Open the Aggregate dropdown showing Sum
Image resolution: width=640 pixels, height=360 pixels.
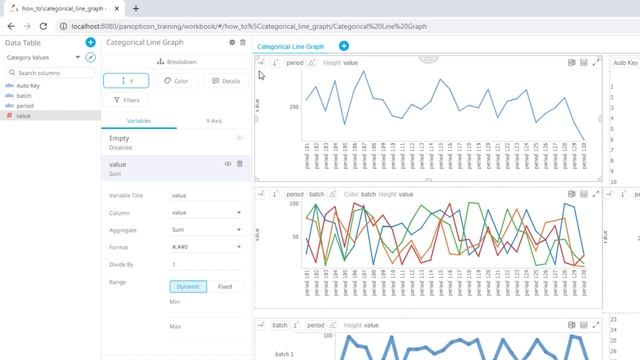pyautogui.click(x=206, y=230)
